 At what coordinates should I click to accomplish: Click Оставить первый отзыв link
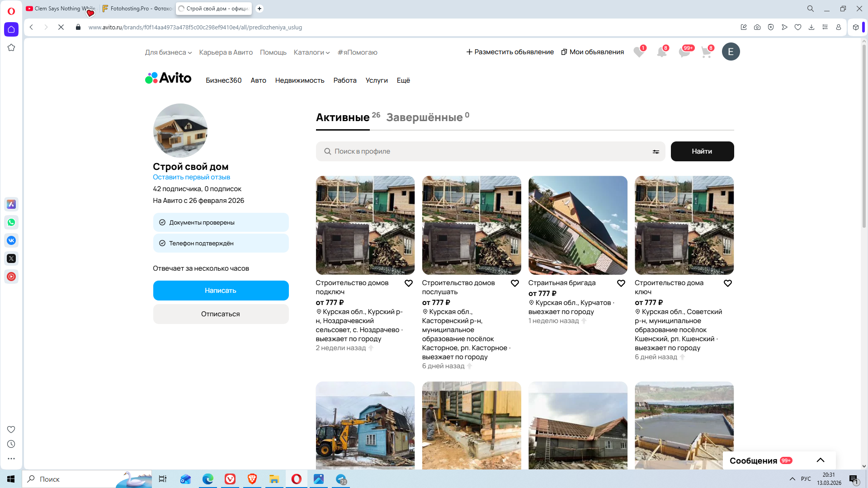click(191, 177)
